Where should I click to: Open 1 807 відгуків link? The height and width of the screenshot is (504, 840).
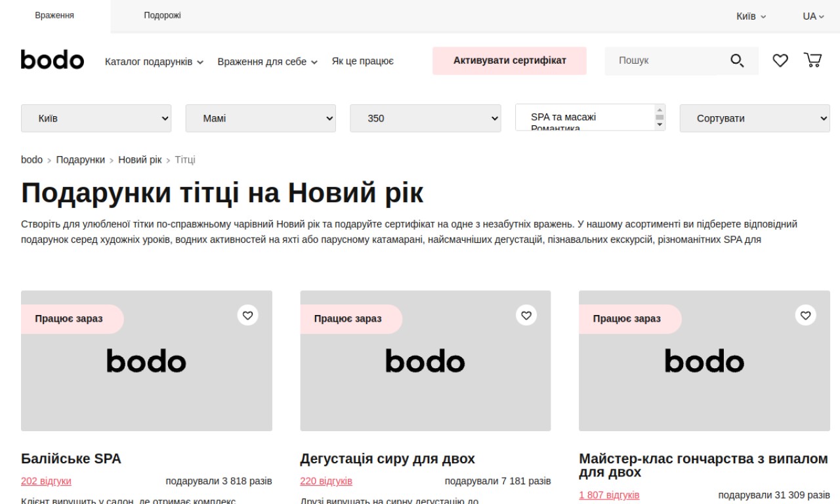point(609,495)
